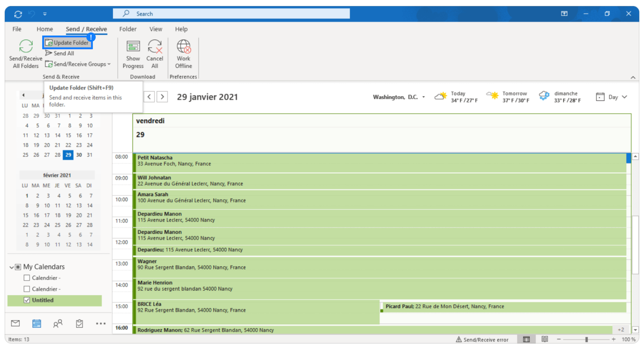Open the Marie Henrion appointment
644x349 pixels.
(380, 289)
